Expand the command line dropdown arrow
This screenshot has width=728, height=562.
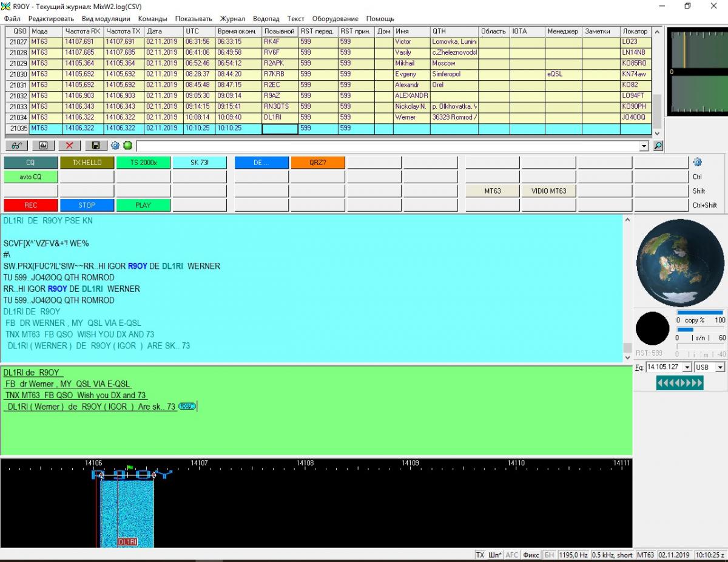[644, 146]
